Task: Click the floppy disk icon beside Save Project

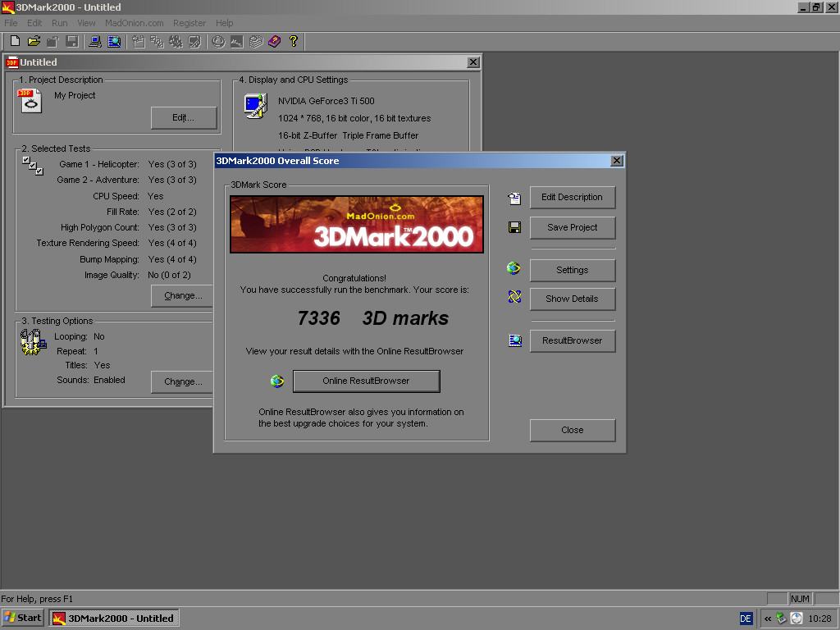Action: [x=514, y=228]
